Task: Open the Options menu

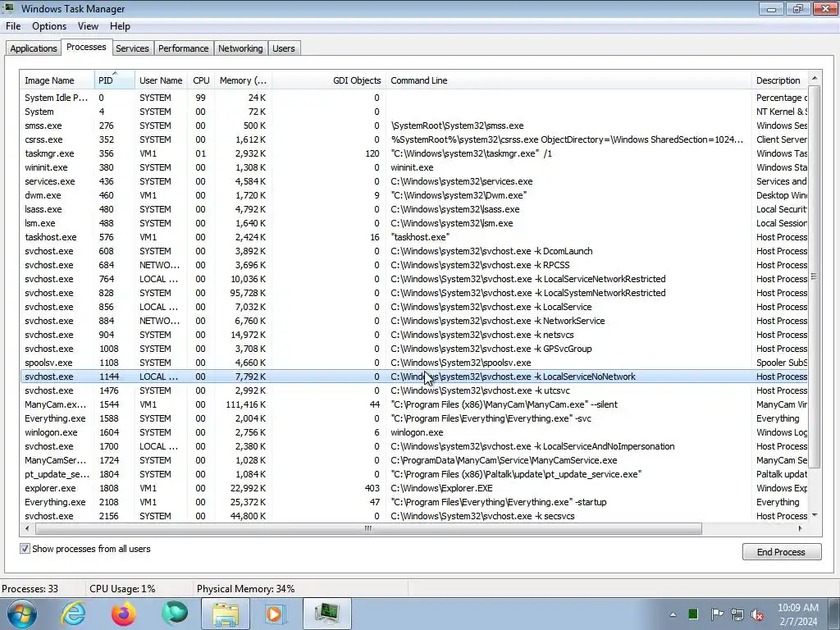Action: coord(49,26)
